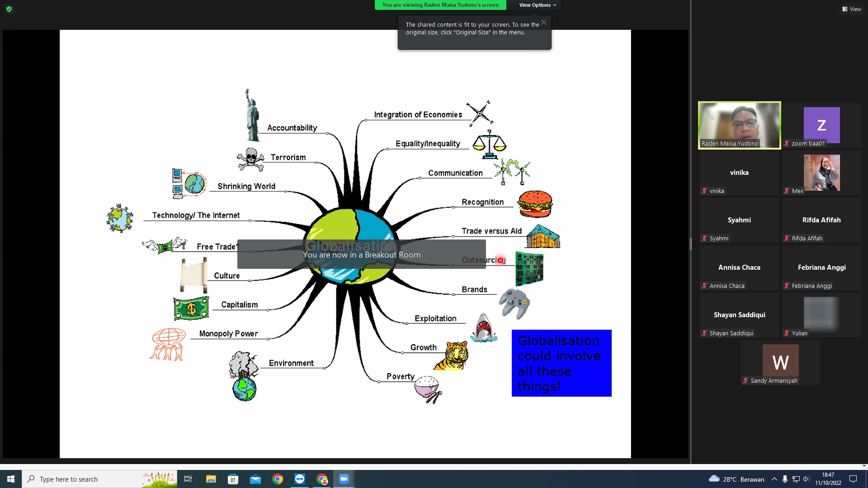Click the 'Environment' label on the slide

[x=291, y=363]
